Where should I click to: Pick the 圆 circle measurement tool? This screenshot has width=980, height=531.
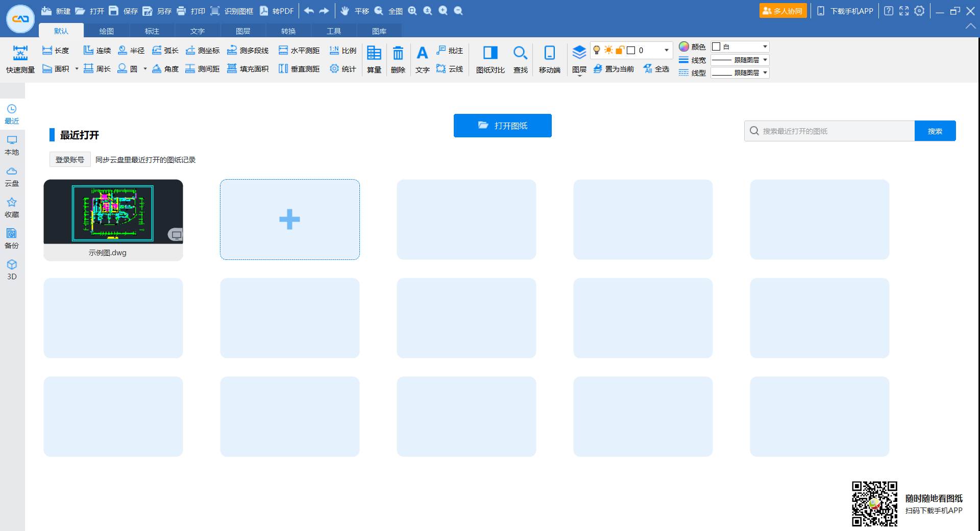tap(128, 69)
